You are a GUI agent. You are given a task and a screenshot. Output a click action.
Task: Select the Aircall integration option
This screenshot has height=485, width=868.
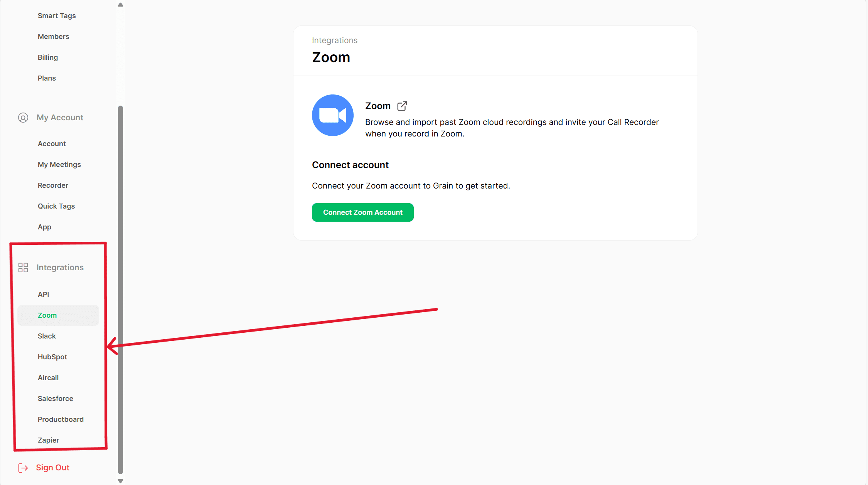[48, 377]
